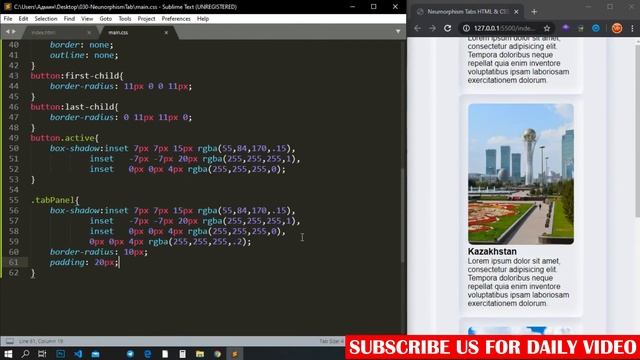
Task: Open the View menu
Action: pyautogui.click(x=87, y=19)
